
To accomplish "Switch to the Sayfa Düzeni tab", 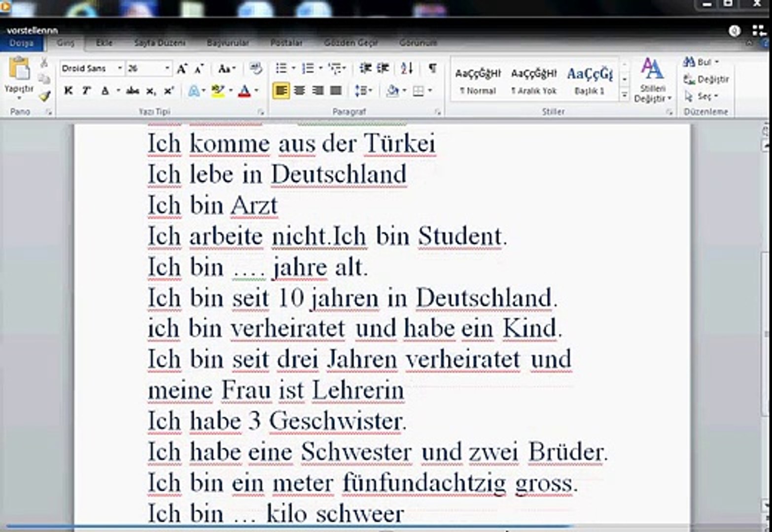I will pyautogui.click(x=160, y=43).
